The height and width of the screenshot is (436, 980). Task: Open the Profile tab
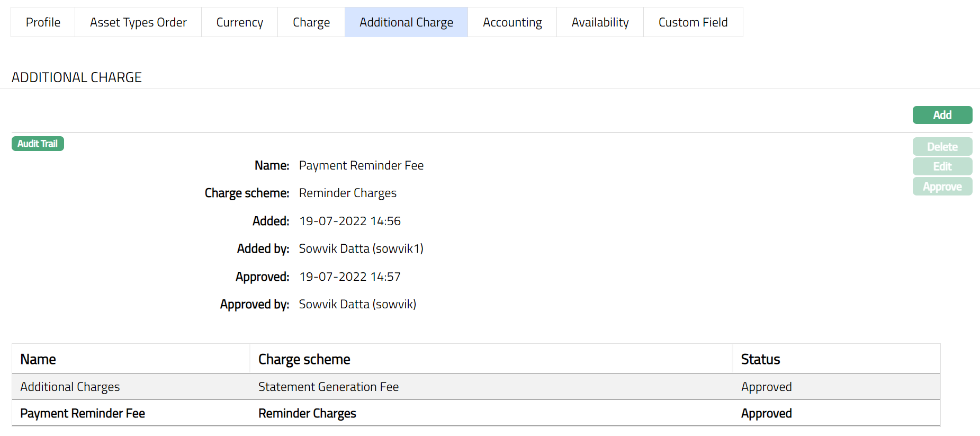tap(43, 22)
